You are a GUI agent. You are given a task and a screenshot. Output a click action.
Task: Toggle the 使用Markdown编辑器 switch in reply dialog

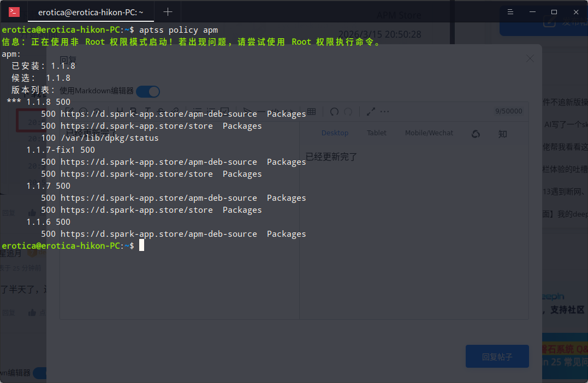(x=148, y=92)
